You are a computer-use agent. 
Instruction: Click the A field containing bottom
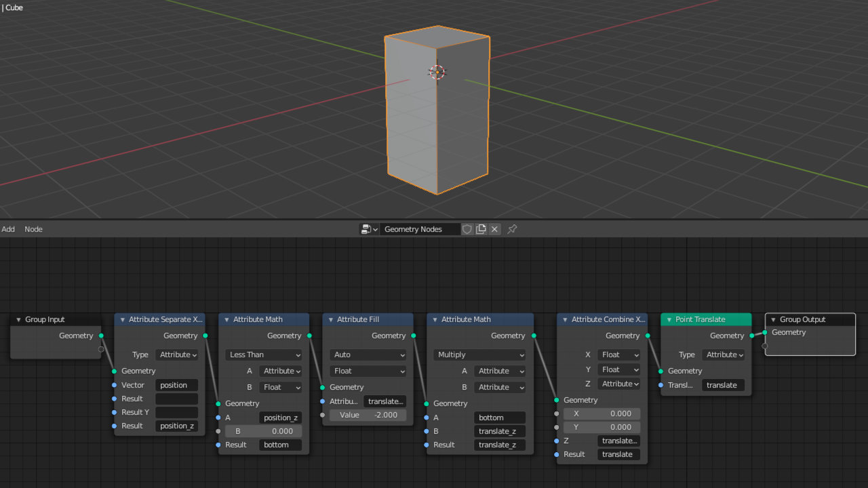(x=500, y=418)
